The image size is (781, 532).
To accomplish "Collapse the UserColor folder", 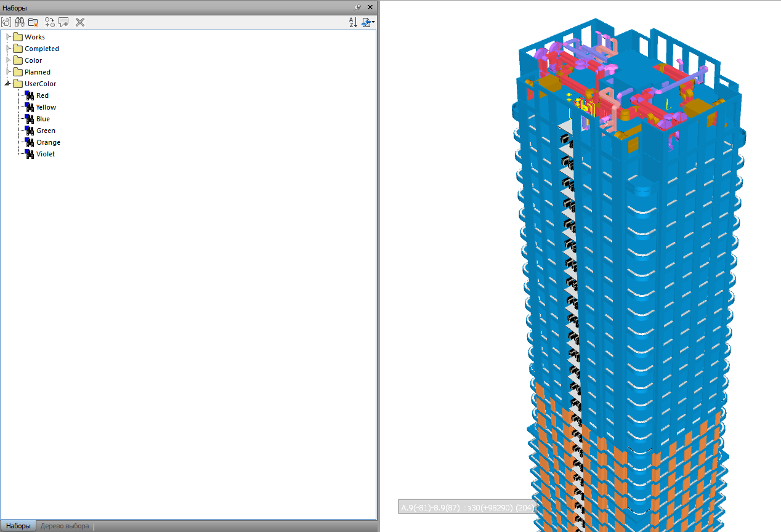I will [x=8, y=84].
